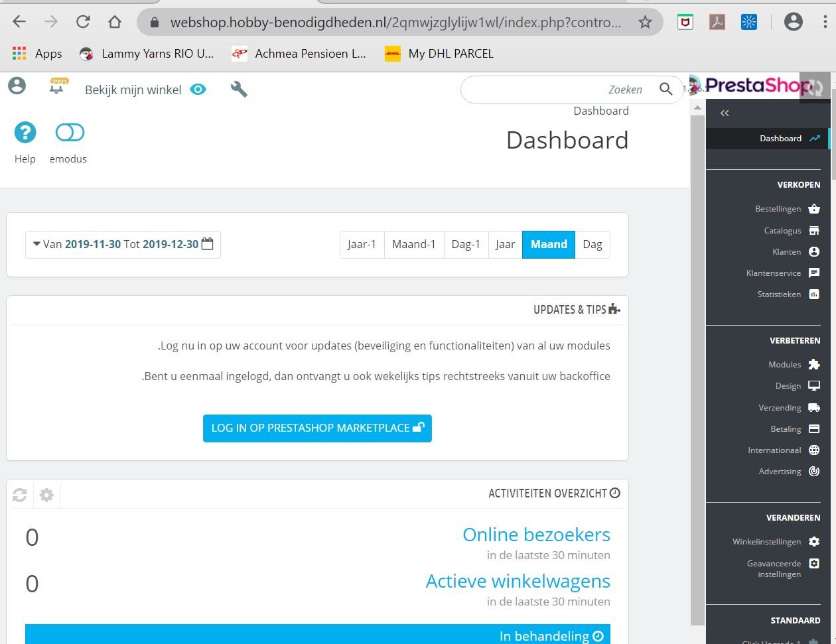Click the Advertising target icon
The height and width of the screenshot is (644, 836).
pos(814,472)
